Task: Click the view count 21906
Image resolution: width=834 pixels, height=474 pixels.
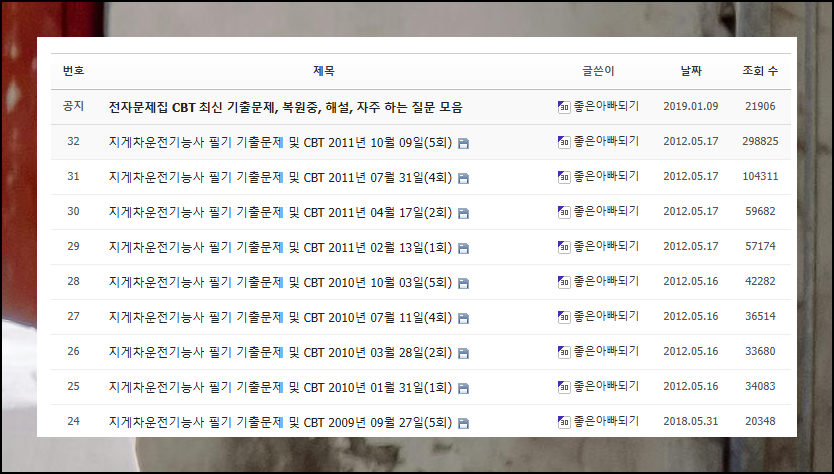Action: 760,106
